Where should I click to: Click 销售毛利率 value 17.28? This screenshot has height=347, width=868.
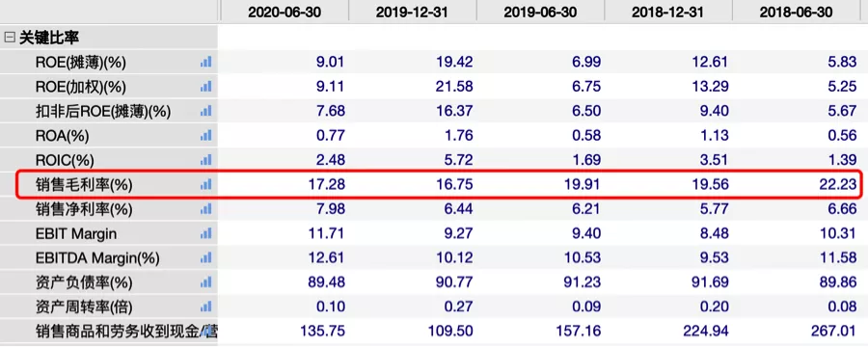click(x=327, y=184)
